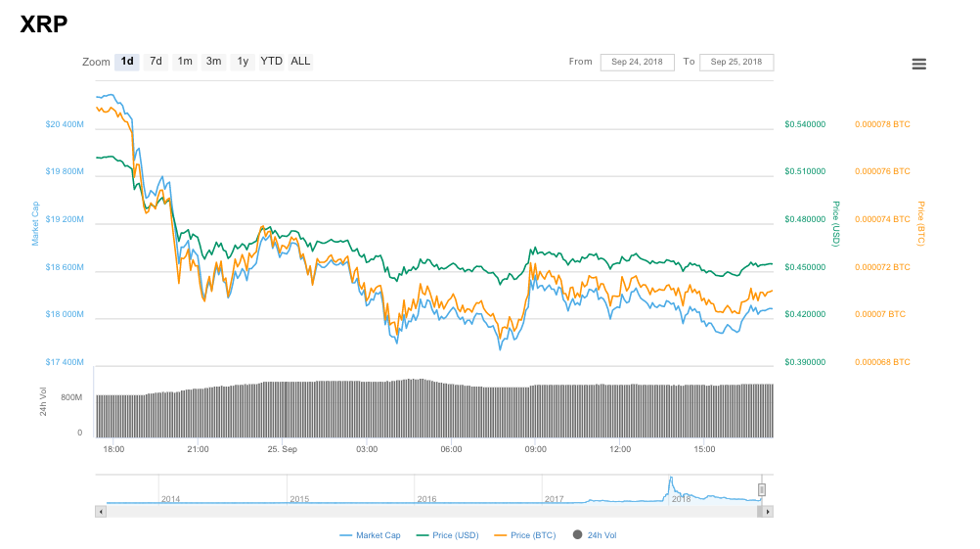Click the vertical 24h Vol axis title

click(43, 401)
